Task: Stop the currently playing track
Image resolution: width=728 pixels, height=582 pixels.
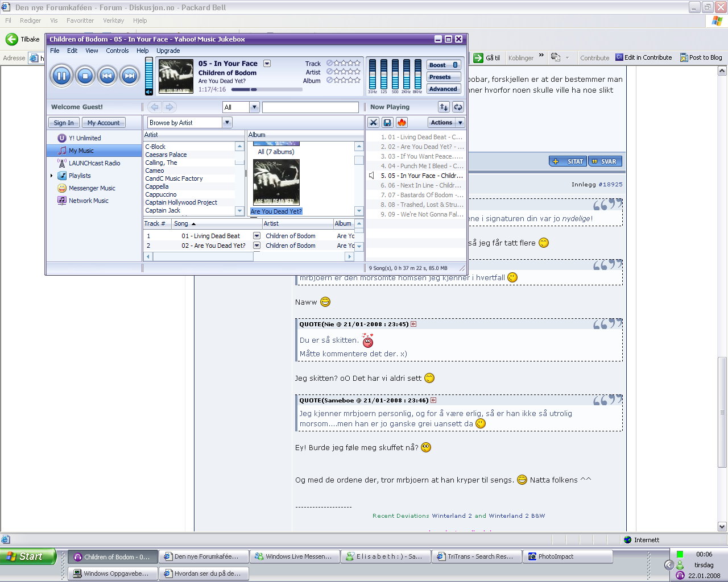Action: [x=85, y=76]
